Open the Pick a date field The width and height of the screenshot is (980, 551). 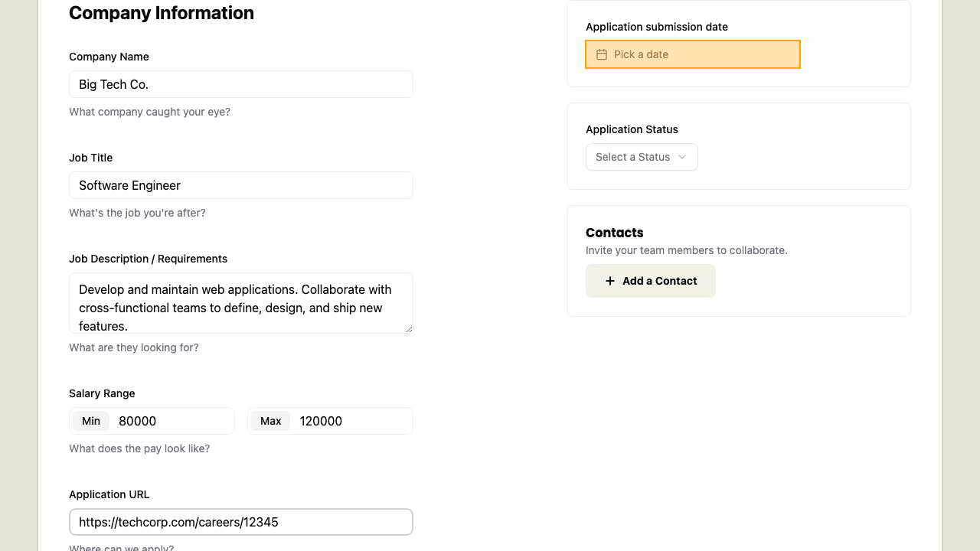tap(693, 54)
